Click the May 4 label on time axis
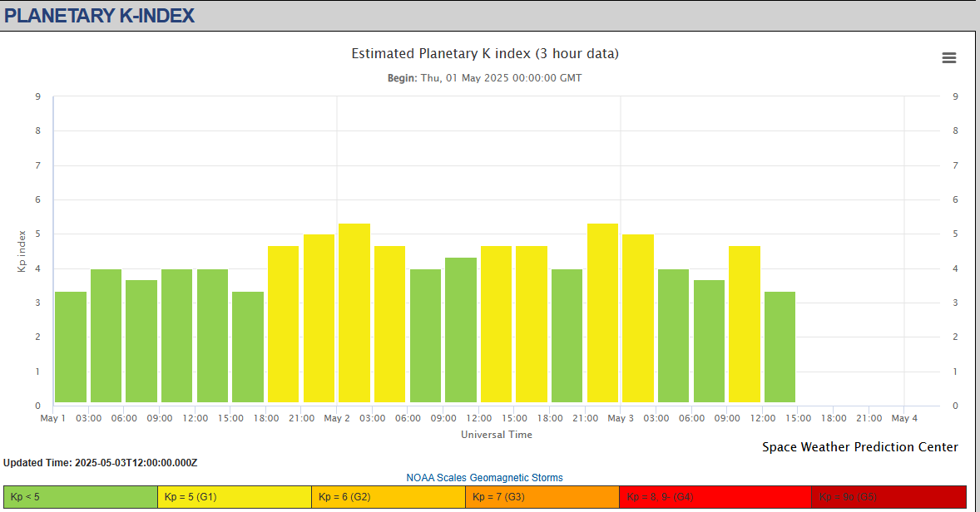The width and height of the screenshot is (980, 512). pyautogui.click(x=904, y=418)
